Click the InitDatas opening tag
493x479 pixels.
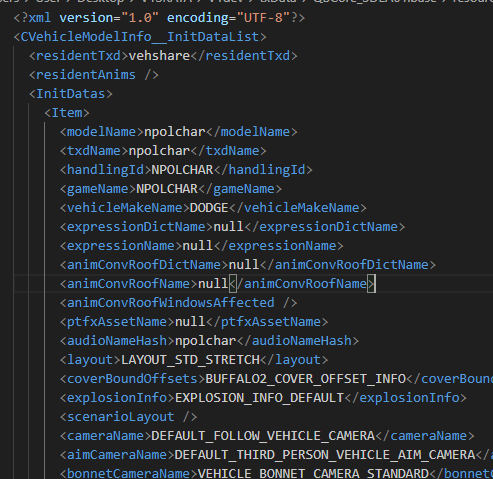pyautogui.click(x=71, y=94)
